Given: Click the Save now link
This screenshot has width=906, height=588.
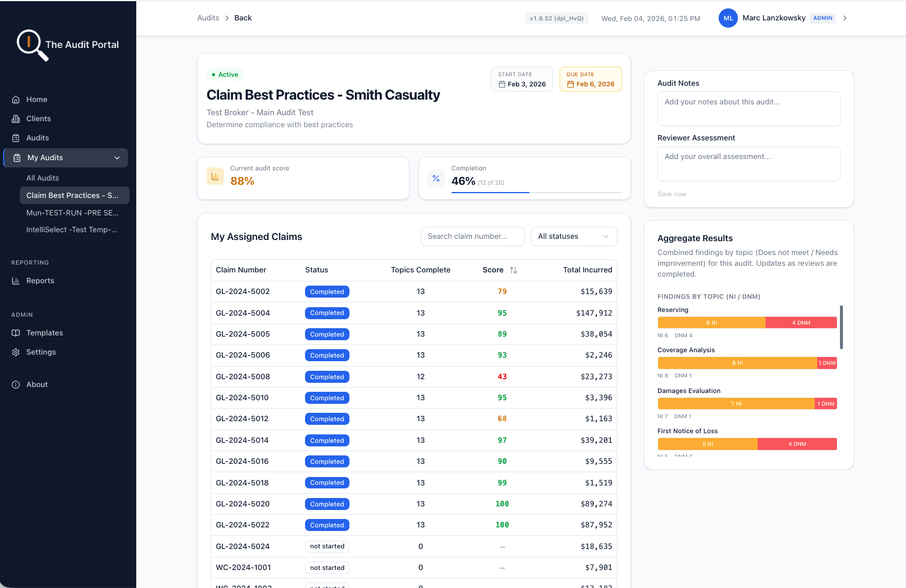Looking at the screenshot, I should coord(671,193).
